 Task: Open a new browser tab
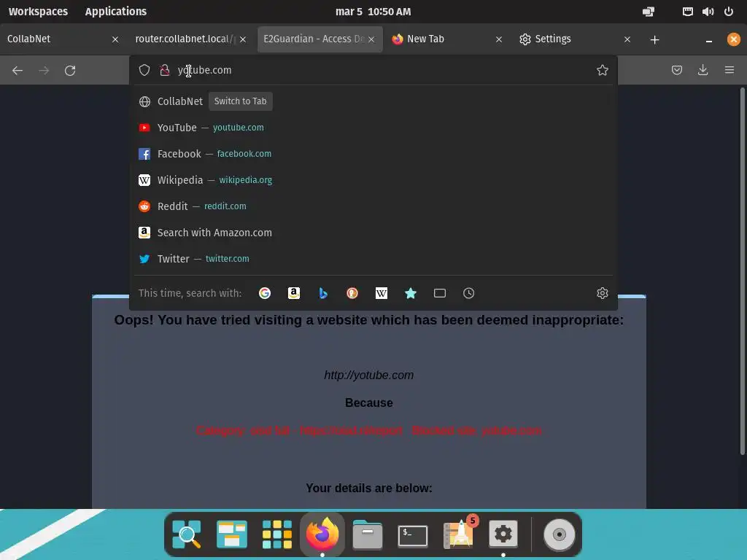pos(654,39)
